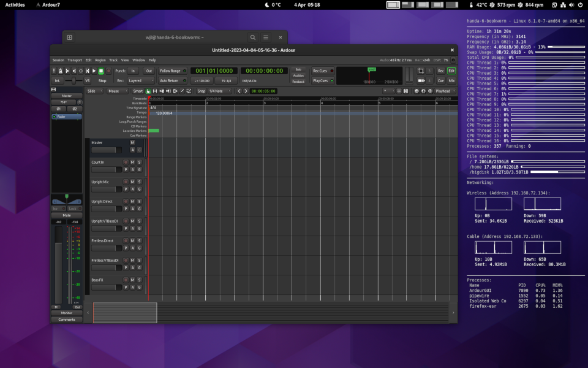Click the Comments button in mixer strip
588x368 pixels.
[x=67, y=320]
